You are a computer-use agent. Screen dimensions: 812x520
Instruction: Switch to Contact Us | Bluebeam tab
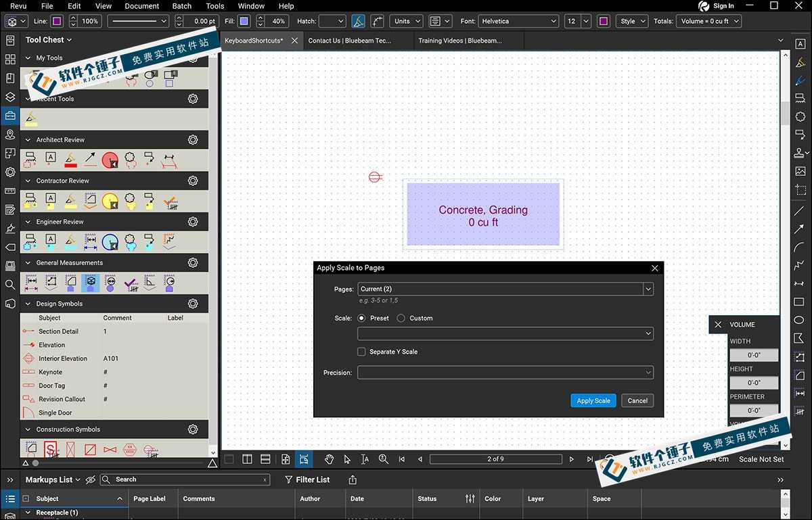[x=350, y=41]
